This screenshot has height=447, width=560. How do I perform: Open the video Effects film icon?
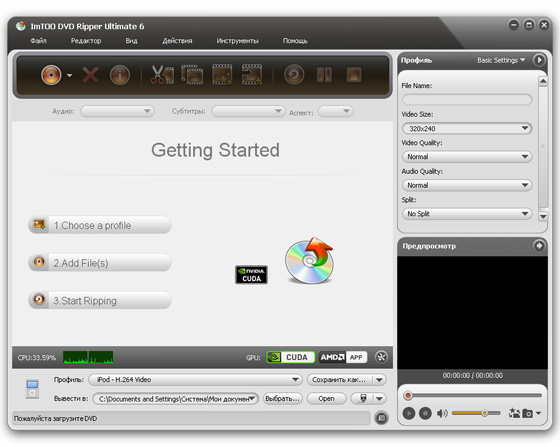pyautogui.click(x=222, y=75)
